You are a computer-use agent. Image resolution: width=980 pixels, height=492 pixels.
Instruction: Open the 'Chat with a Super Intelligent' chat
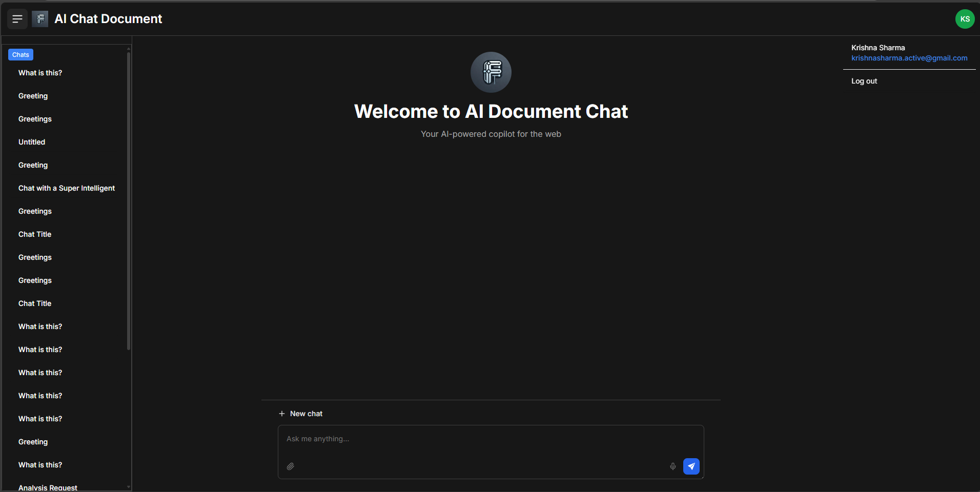click(67, 188)
